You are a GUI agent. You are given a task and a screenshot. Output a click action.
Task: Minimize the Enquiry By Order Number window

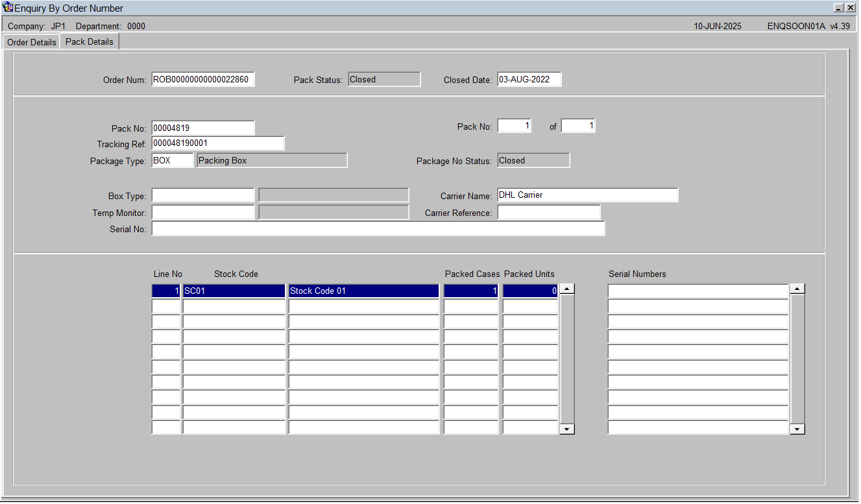point(839,8)
